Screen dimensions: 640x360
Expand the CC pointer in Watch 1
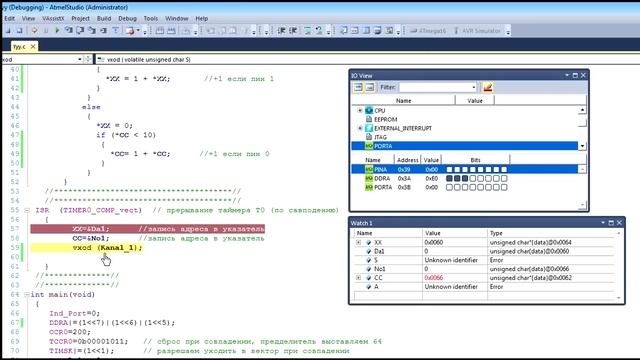[x=358, y=278]
